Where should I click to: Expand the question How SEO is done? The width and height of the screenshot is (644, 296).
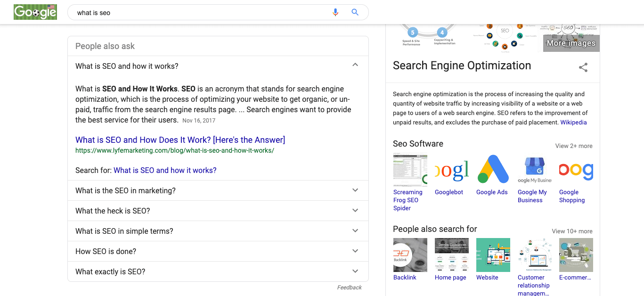[218, 251]
